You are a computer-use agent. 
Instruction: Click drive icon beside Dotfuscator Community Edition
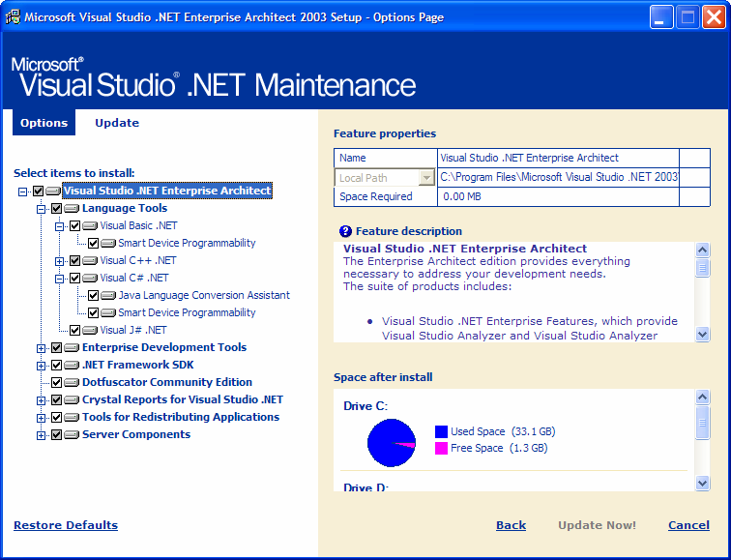coord(72,382)
